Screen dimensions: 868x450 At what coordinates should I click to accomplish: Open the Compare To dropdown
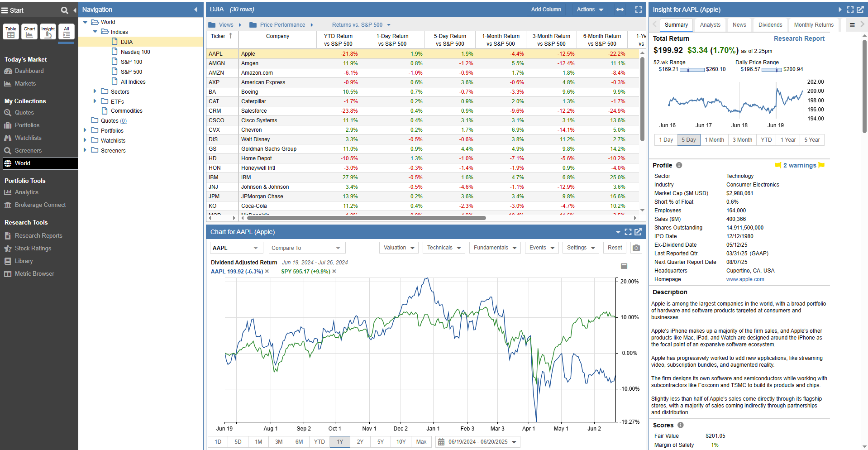tap(307, 248)
